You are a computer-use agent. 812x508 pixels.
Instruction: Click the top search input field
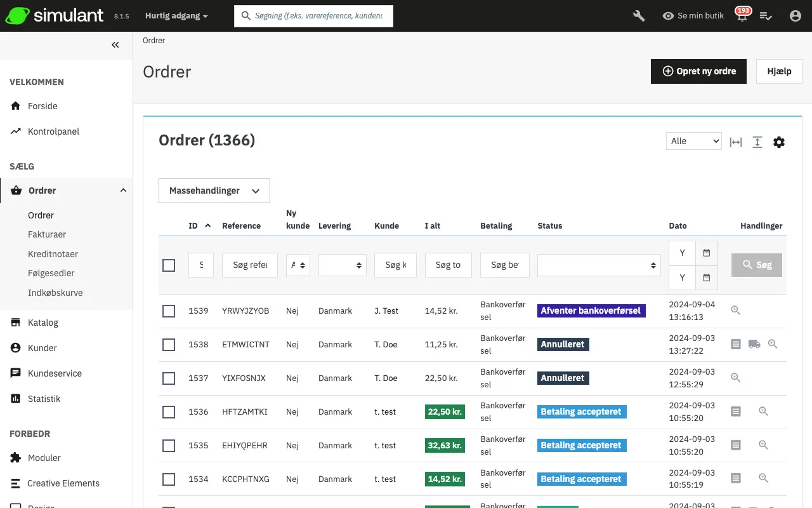pos(314,16)
